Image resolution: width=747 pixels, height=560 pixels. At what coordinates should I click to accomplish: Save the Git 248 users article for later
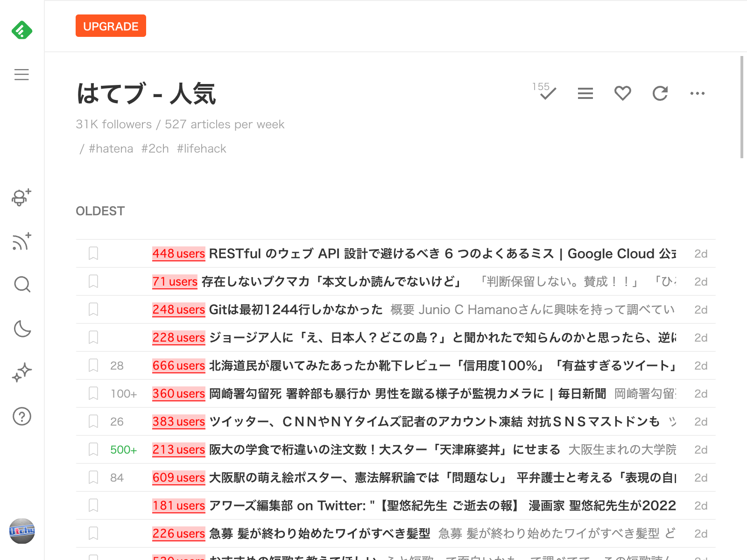(x=93, y=309)
